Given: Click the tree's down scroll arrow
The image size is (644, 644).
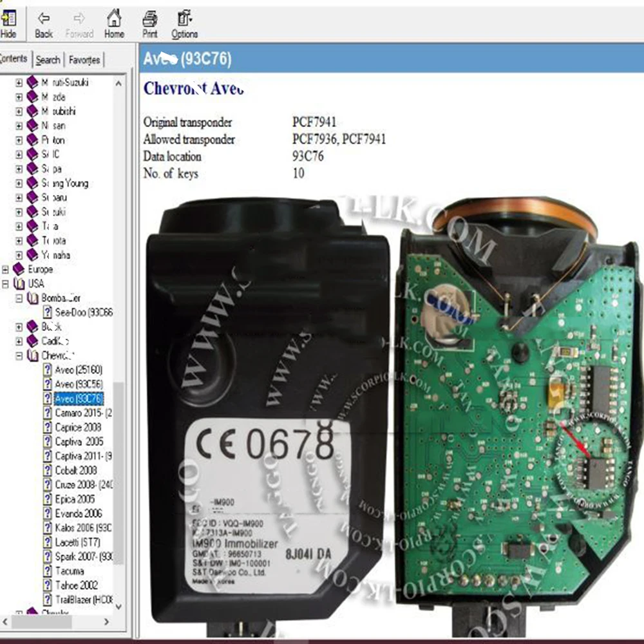Looking at the screenshot, I should click(118, 607).
